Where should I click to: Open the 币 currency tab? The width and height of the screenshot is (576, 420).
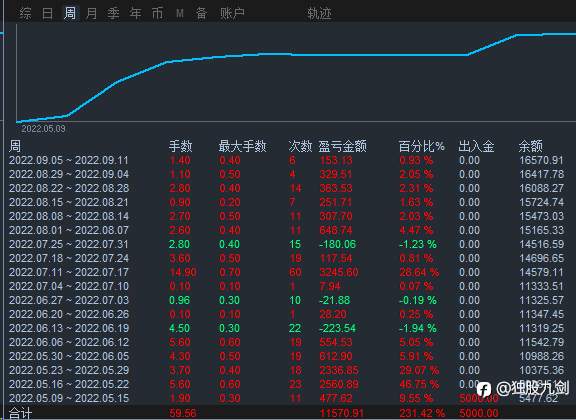click(158, 14)
